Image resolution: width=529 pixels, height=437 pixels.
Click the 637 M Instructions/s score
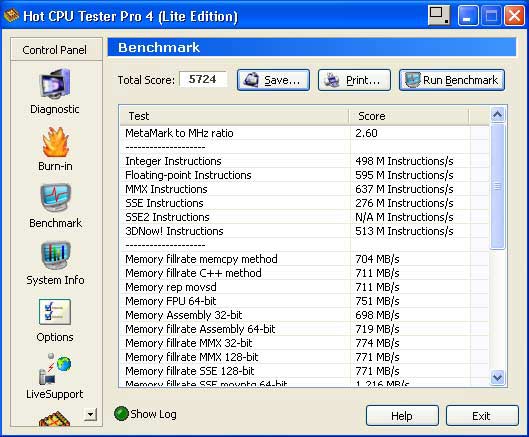404,189
